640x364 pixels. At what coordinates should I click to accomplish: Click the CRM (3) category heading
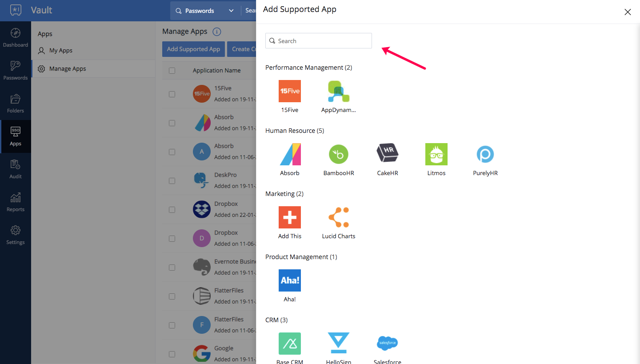click(276, 320)
